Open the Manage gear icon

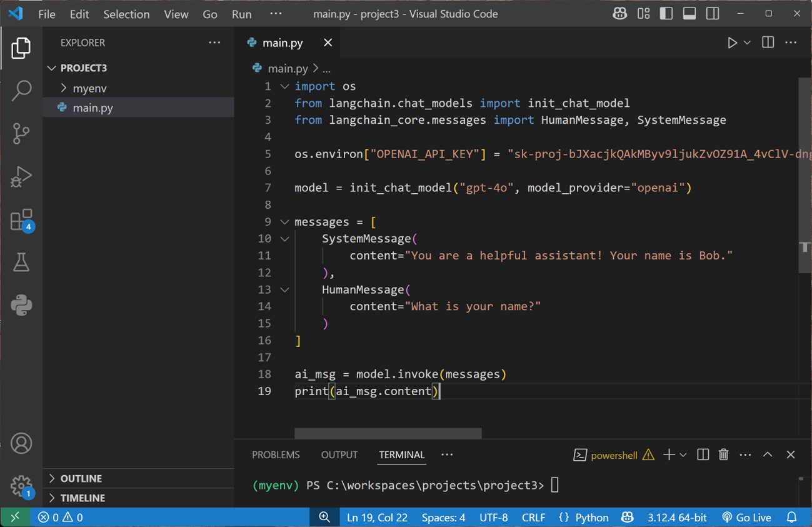point(21,486)
